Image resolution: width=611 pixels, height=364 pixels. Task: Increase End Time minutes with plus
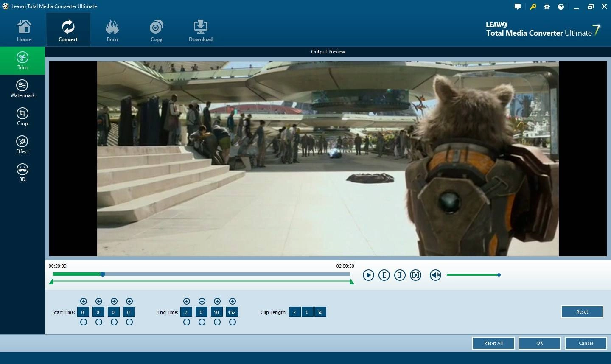tap(202, 301)
